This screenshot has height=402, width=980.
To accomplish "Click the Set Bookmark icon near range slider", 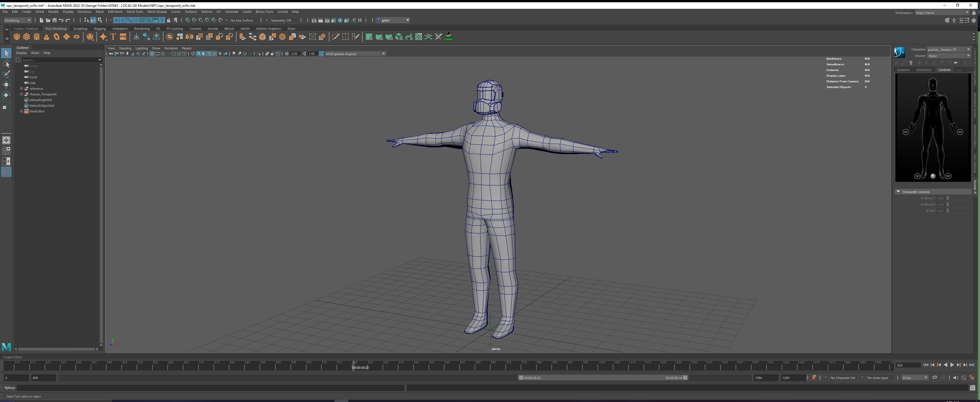I will click(x=814, y=378).
